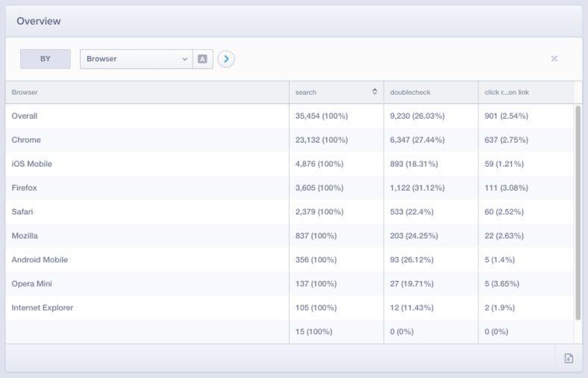
Task: Select the iOS Mobile row
Action: pos(32,164)
